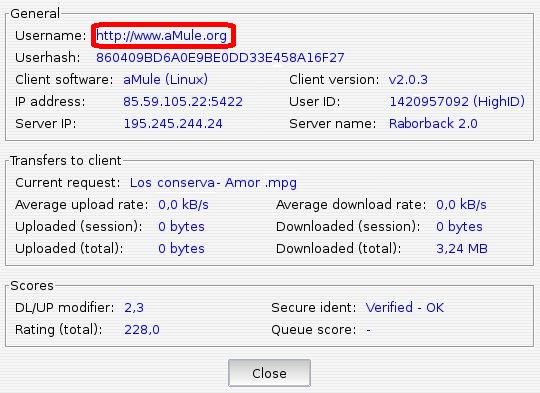
Task: Click Server IP value 195.245.244.24
Action: [x=173, y=124]
